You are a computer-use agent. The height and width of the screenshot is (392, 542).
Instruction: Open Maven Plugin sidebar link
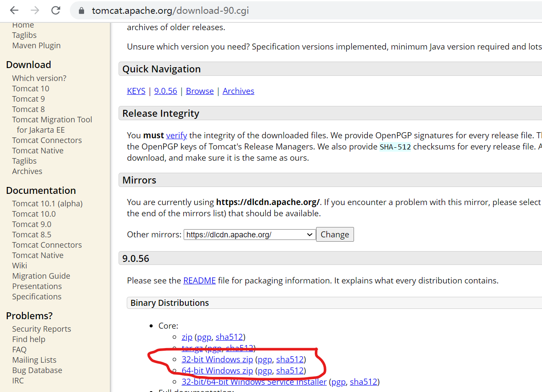(x=36, y=45)
